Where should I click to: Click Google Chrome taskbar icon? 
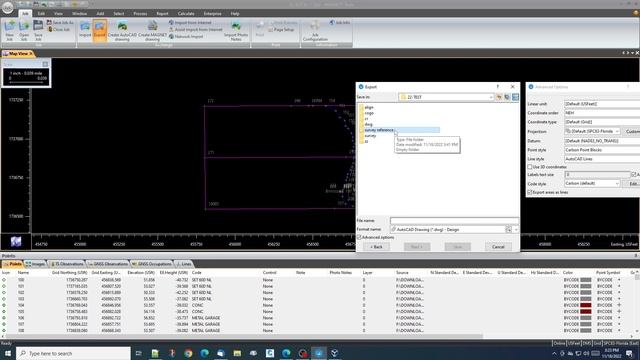tap(188, 353)
